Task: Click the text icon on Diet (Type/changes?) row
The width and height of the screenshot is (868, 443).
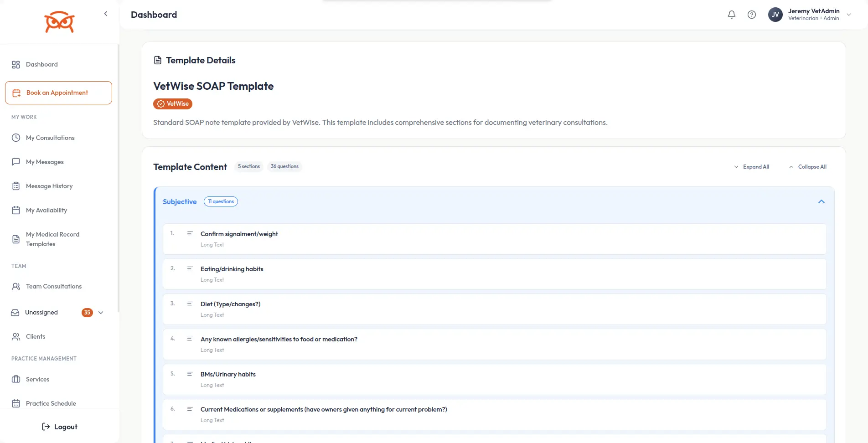Action: tap(190, 304)
